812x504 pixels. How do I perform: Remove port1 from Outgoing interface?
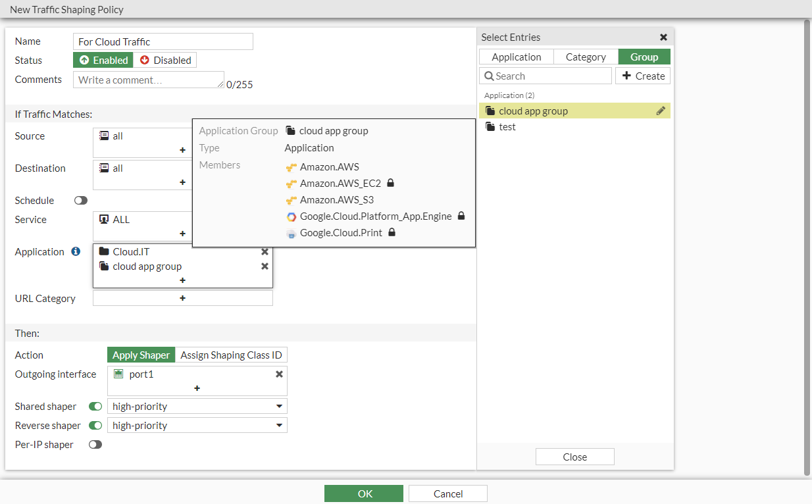pos(279,374)
